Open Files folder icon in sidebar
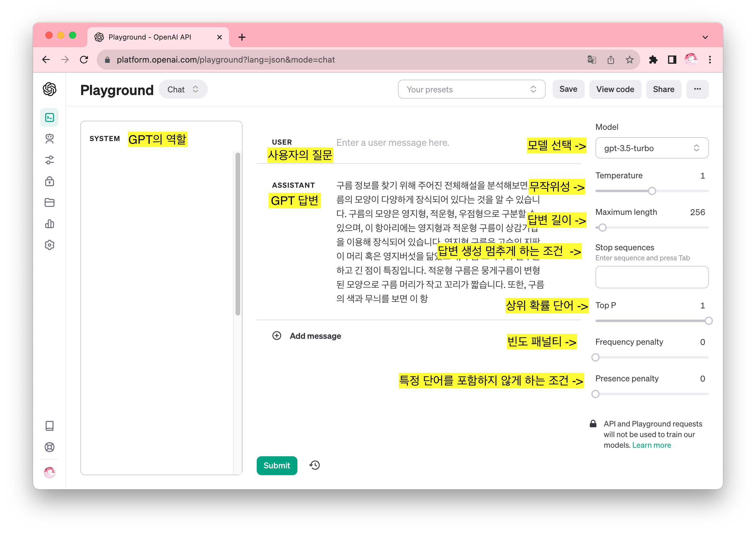Viewport: 756px width, 533px height. [x=49, y=202]
